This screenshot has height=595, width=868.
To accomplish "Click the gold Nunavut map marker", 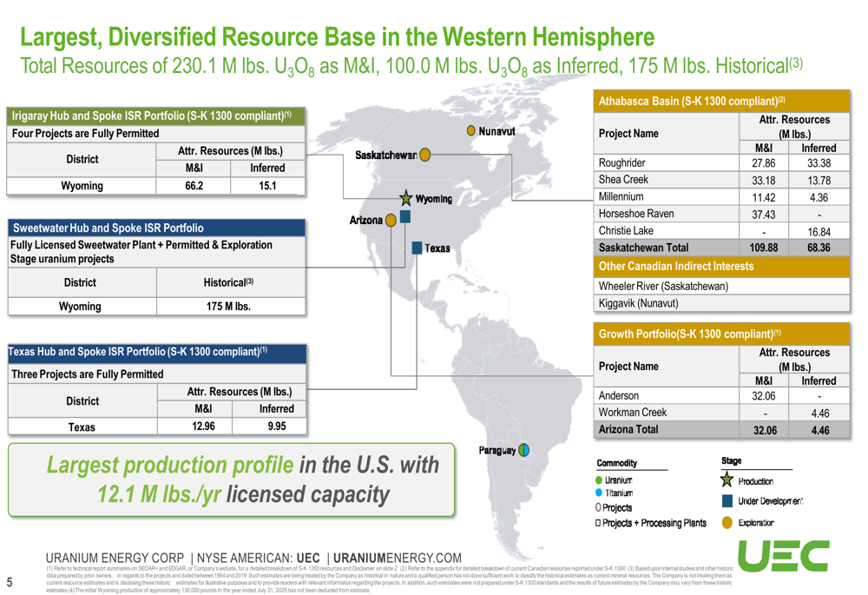I will click(471, 131).
